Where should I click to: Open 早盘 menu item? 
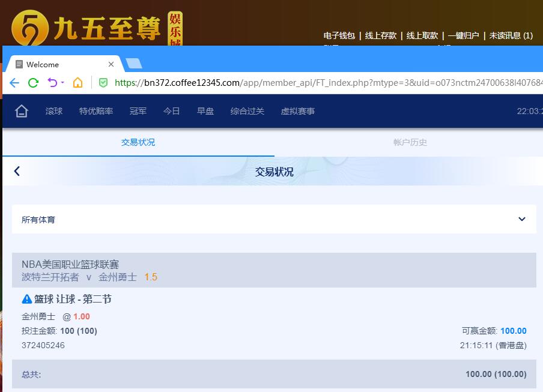(x=205, y=111)
